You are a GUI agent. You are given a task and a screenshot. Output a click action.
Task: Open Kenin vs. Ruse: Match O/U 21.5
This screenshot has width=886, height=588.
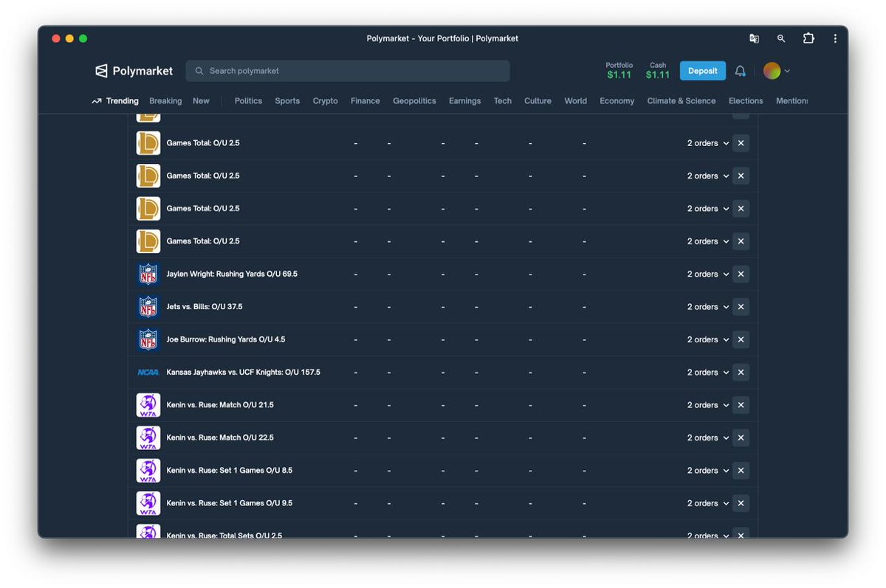[220, 405]
